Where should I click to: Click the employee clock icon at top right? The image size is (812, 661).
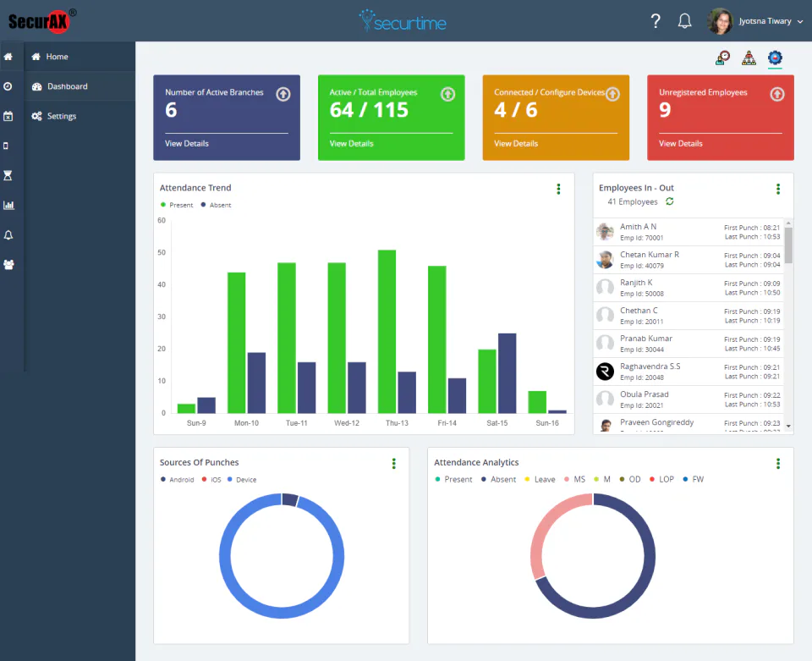coord(722,58)
